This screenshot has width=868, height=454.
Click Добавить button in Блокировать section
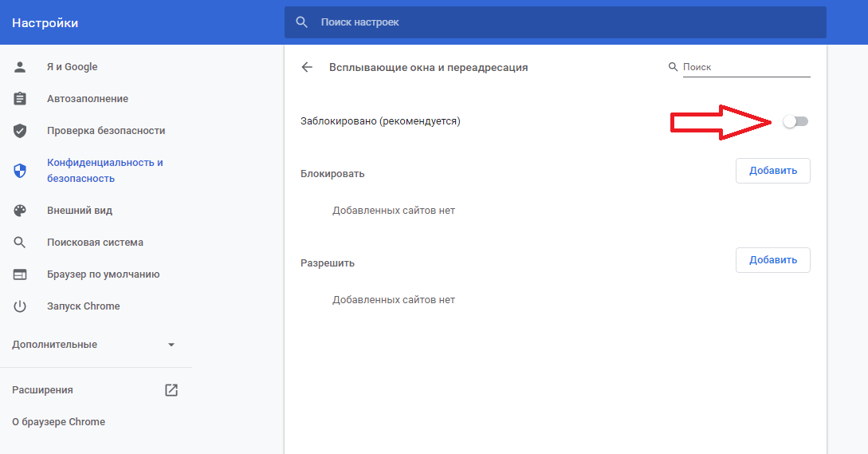(x=772, y=171)
